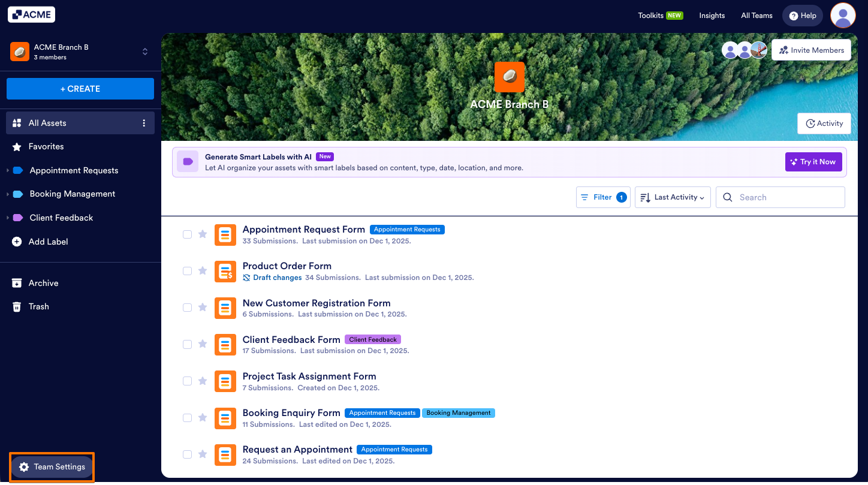This screenshot has width=868, height=485.
Task: Tick the Client Feedback Form checkbox
Action: click(x=187, y=344)
